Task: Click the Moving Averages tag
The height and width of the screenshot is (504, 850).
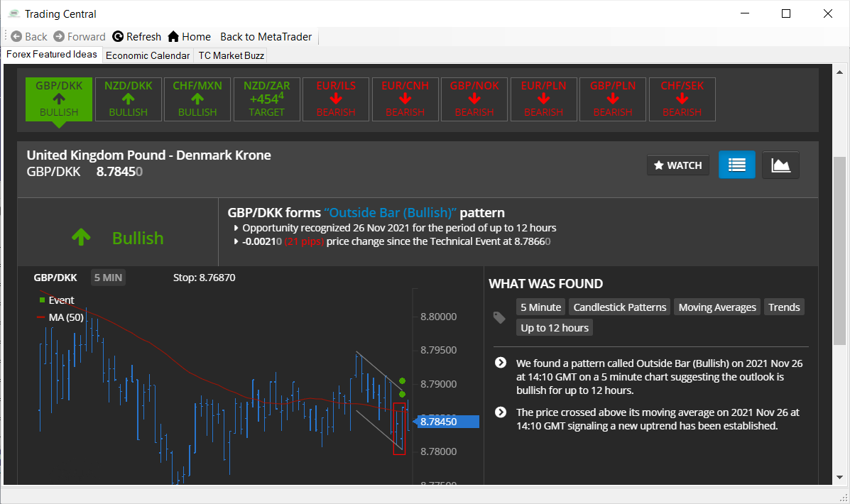Action: 717,307
